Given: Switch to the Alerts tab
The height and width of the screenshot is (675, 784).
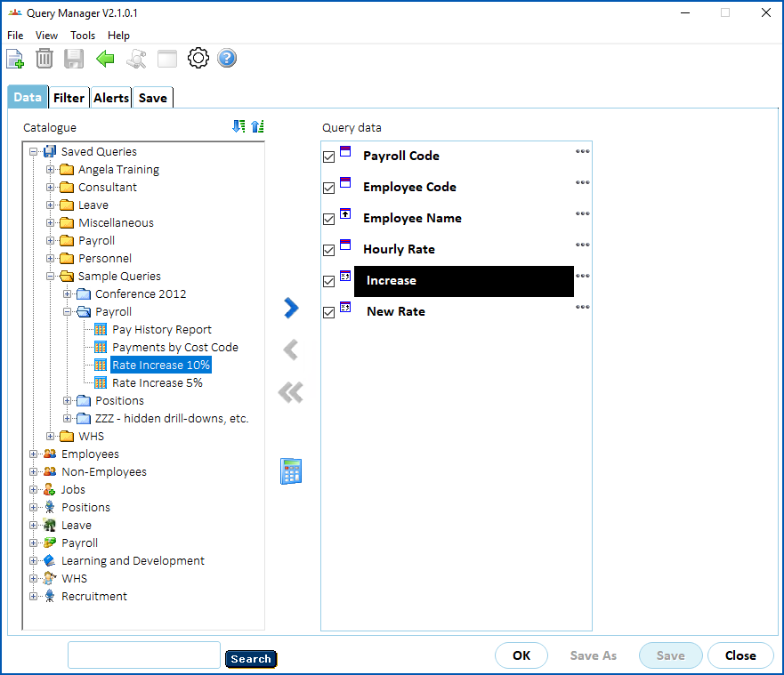Looking at the screenshot, I should [x=111, y=98].
